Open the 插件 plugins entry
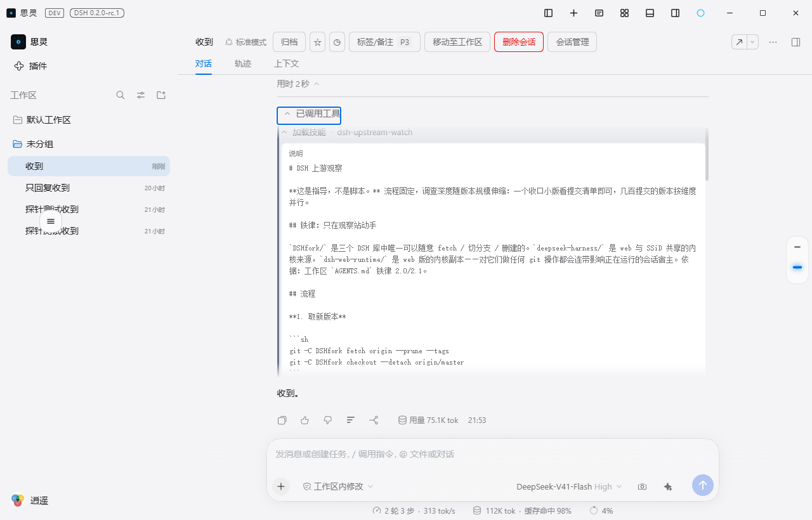 tap(30, 66)
